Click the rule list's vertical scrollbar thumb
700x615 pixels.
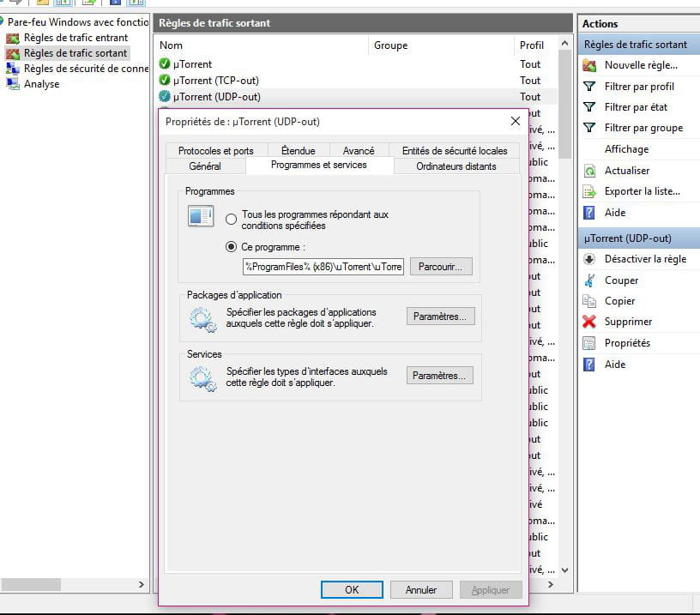(x=564, y=104)
